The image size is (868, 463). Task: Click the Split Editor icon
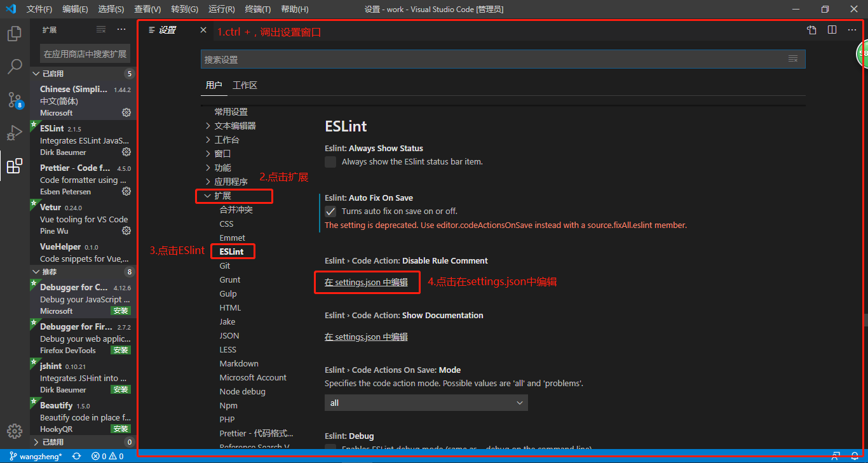tap(832, 30)
